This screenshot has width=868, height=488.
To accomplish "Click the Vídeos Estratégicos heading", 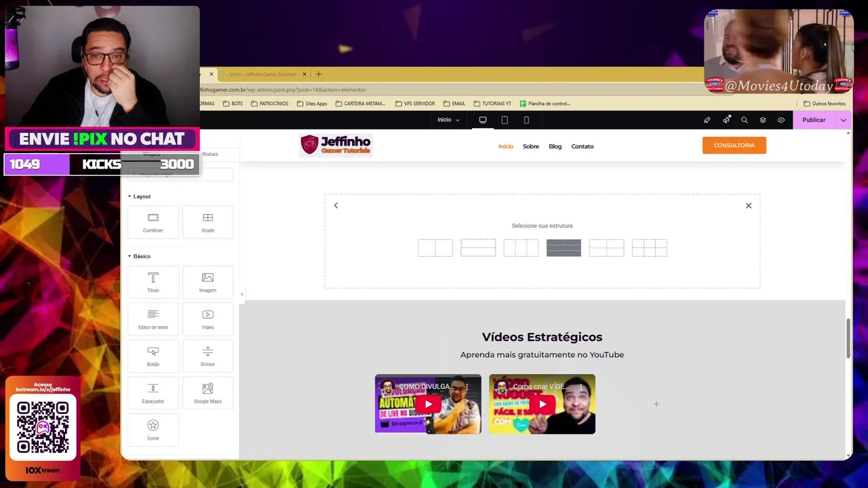I will tap(542, 337).
